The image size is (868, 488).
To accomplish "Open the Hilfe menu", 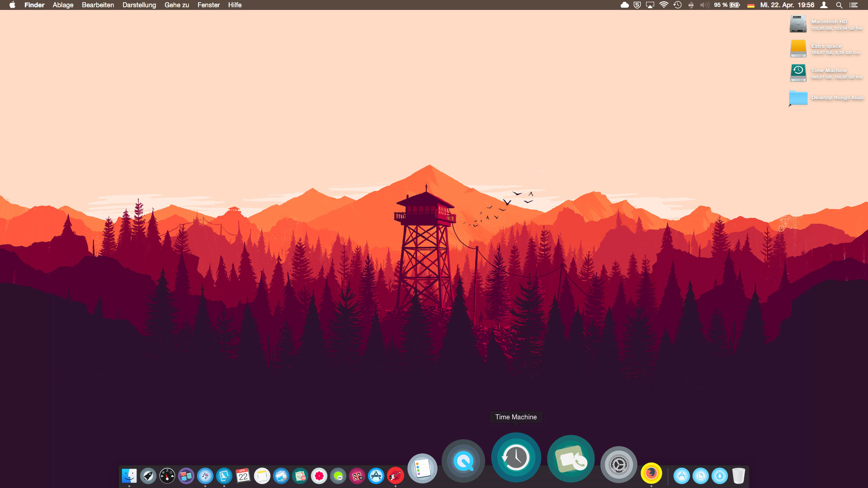I will click(x=235, y=5).
